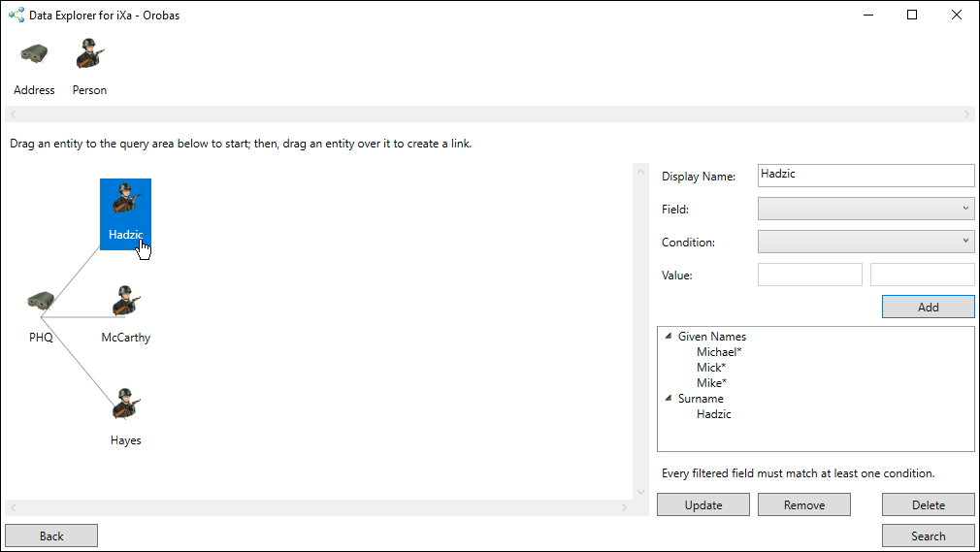Collapse the Given Names tree group
Viewport: 980px width, 552px height.
tap(669, 337)
